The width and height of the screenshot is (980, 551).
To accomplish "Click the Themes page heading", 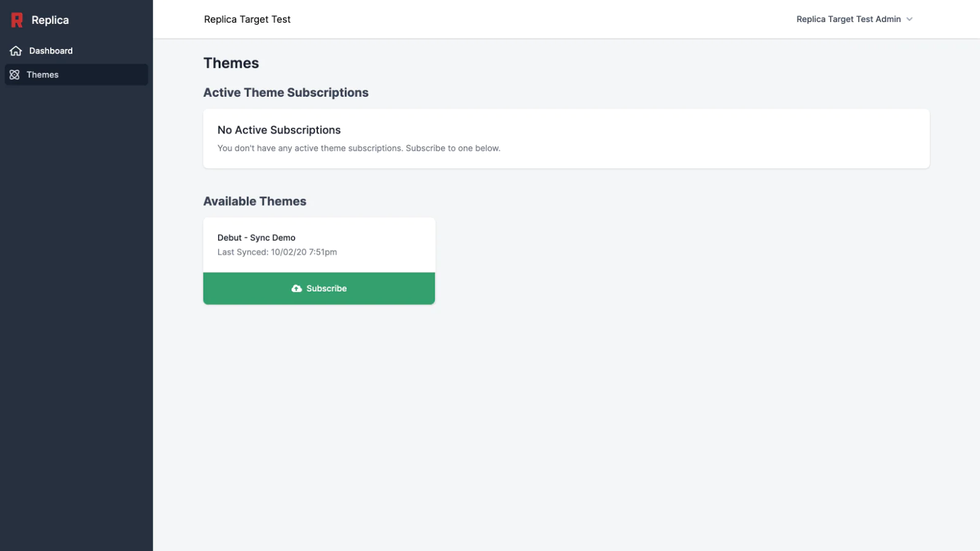I will tap(231, 63).
